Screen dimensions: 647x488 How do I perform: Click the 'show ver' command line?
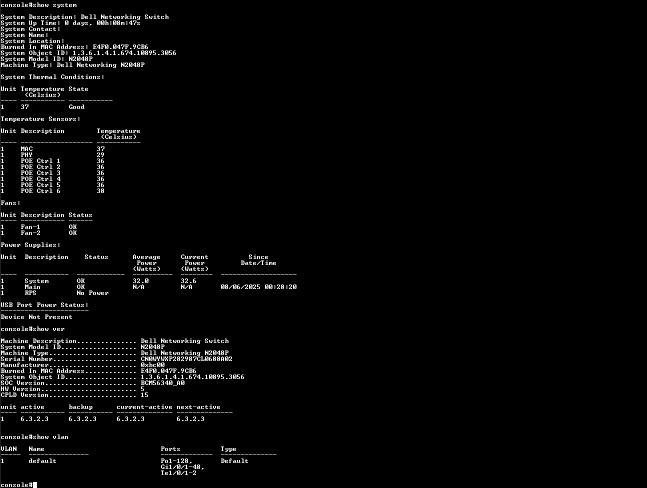33,329
